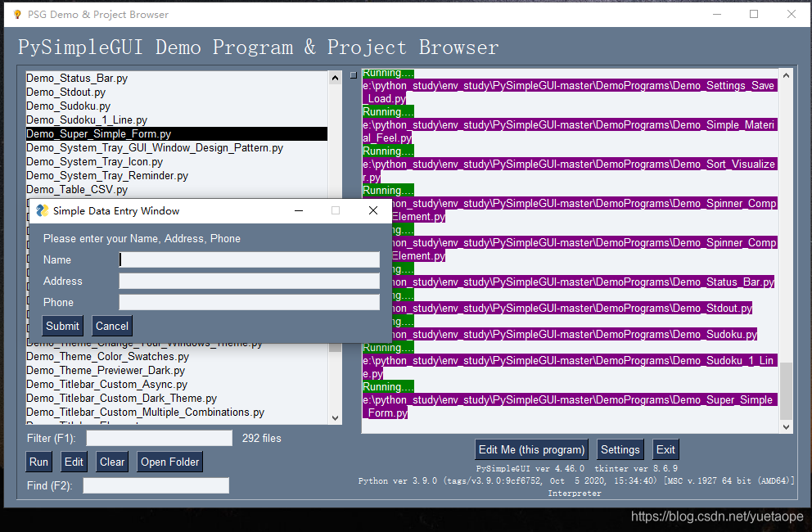Screen dimensions: 812x532
Task: Click the Clear button
Action: [x=112, y=462]
